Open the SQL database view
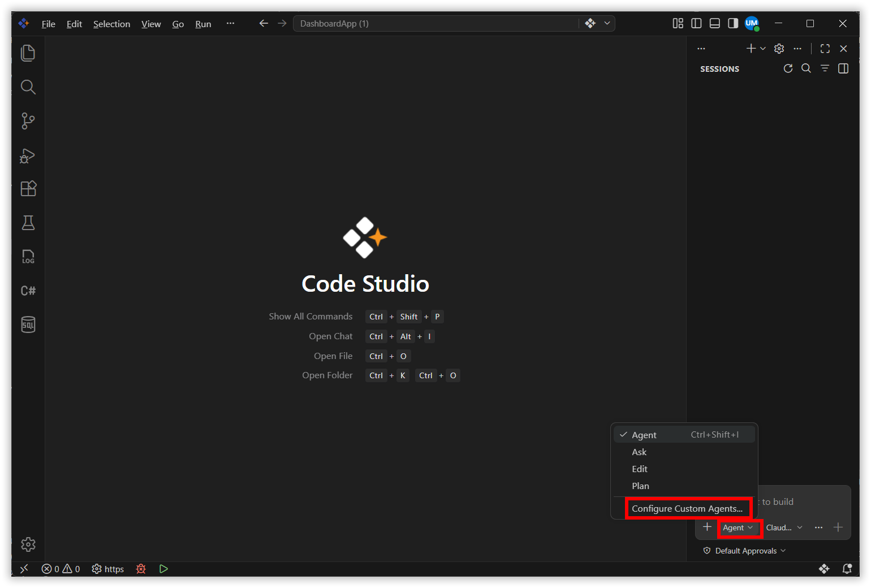This screenshot has width=871, height=588. point(28,325)
